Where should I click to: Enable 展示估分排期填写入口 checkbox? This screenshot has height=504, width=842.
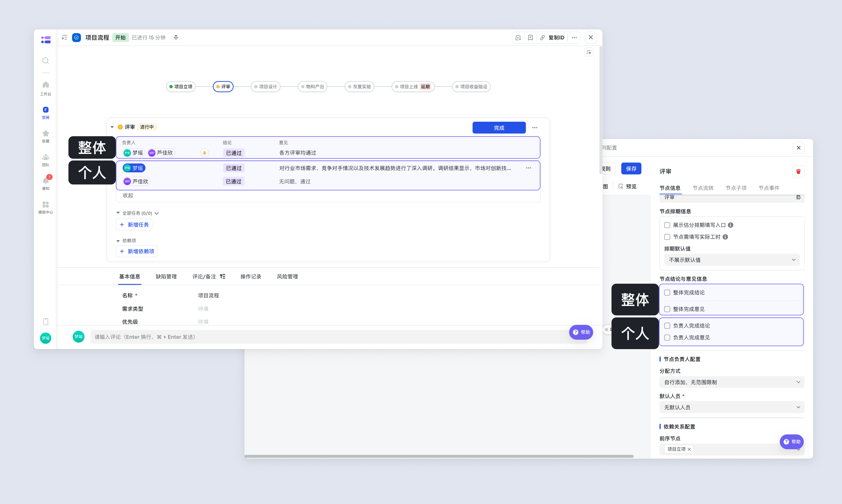[x=667, y=225]
